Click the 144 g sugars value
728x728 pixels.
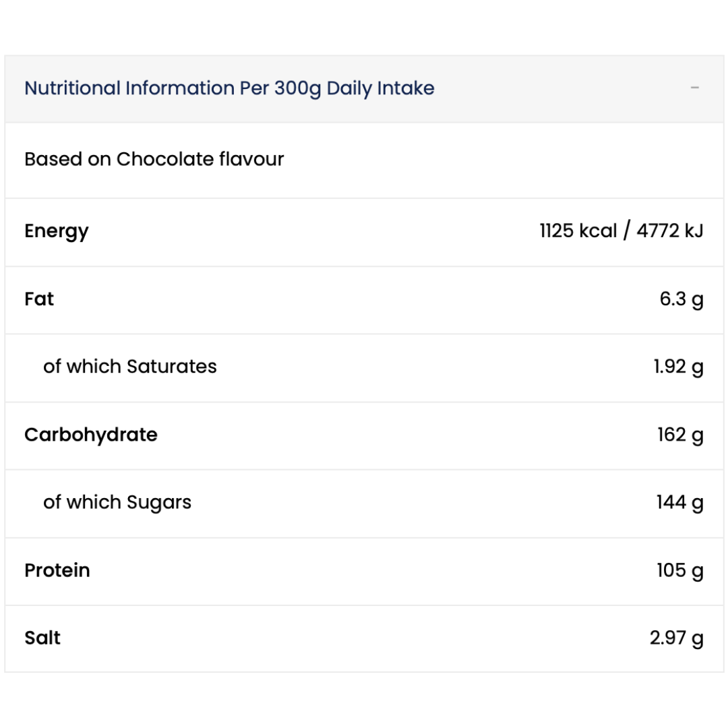pyautogui.click(x=679, y=503)
